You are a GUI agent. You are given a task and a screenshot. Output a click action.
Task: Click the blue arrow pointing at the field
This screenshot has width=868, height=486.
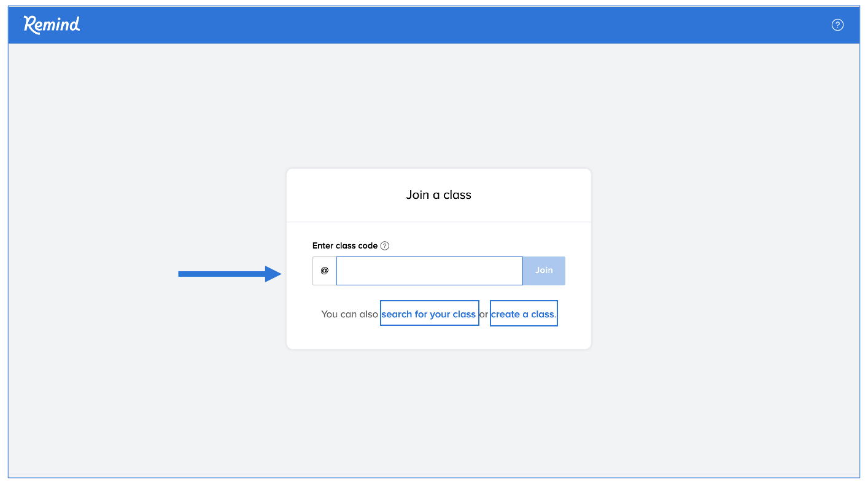click(230, 274)
